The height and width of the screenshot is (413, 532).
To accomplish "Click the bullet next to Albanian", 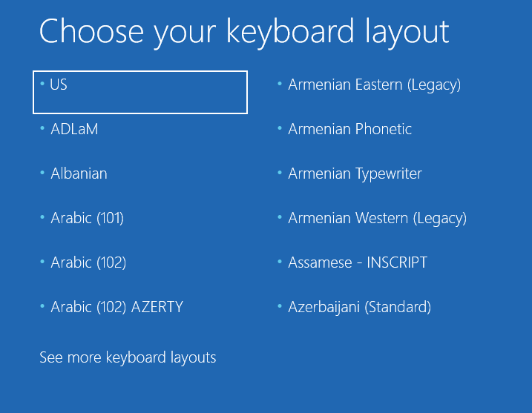I will [x=42, y=174].
